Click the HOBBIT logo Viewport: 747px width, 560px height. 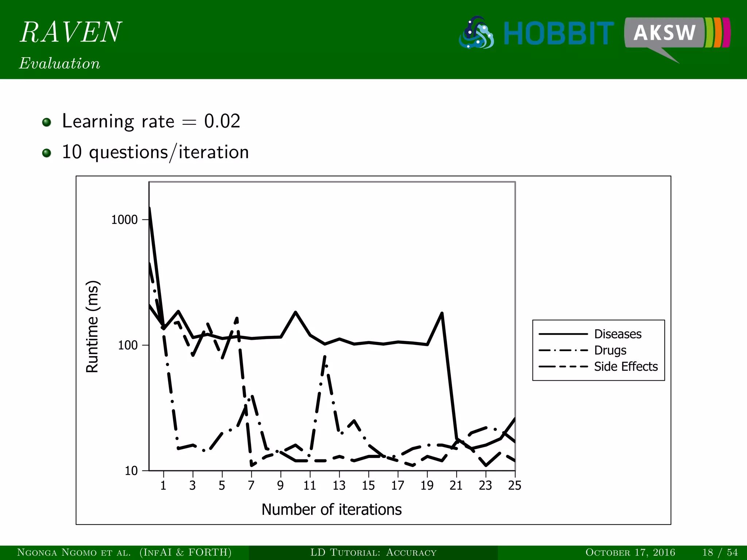[x=537, y=33]
